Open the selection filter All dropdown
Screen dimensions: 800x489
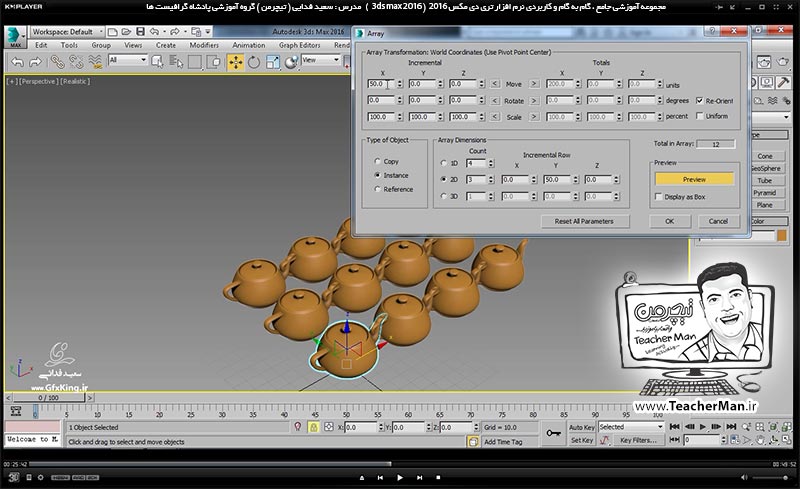coord(128,60)
